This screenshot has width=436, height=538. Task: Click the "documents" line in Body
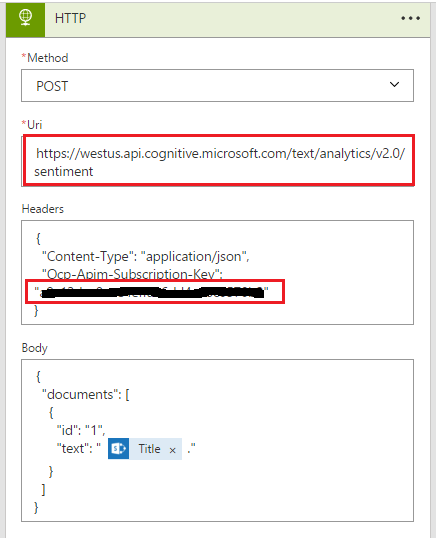[85, 395]
